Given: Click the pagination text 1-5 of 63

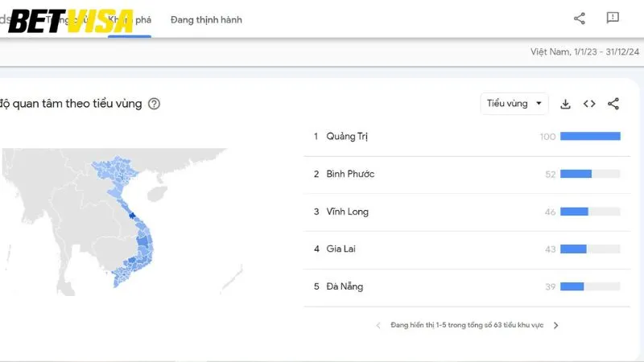Looking at the screenshot, I should click(x=467, y=325).
